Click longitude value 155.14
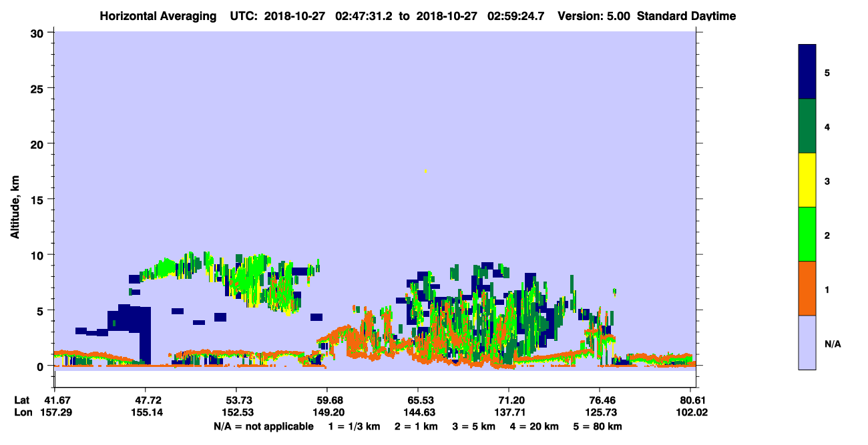Screen dimensions: 868x445 point(146,412)
